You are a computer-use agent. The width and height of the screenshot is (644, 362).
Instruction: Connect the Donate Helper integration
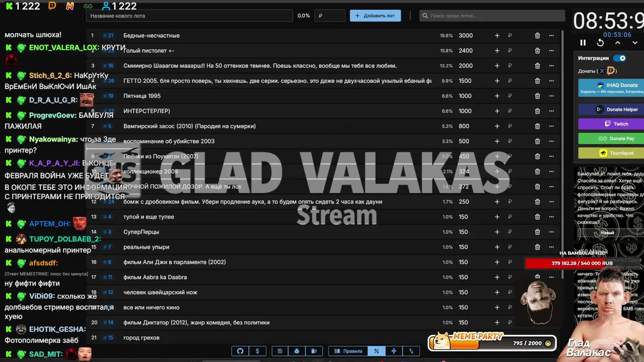(x=611, y=109)
